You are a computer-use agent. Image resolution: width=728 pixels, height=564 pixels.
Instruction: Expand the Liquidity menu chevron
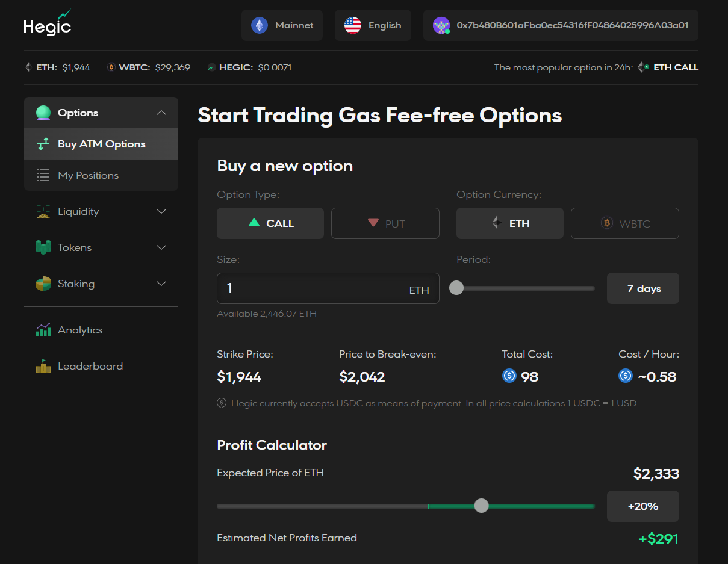161,211
